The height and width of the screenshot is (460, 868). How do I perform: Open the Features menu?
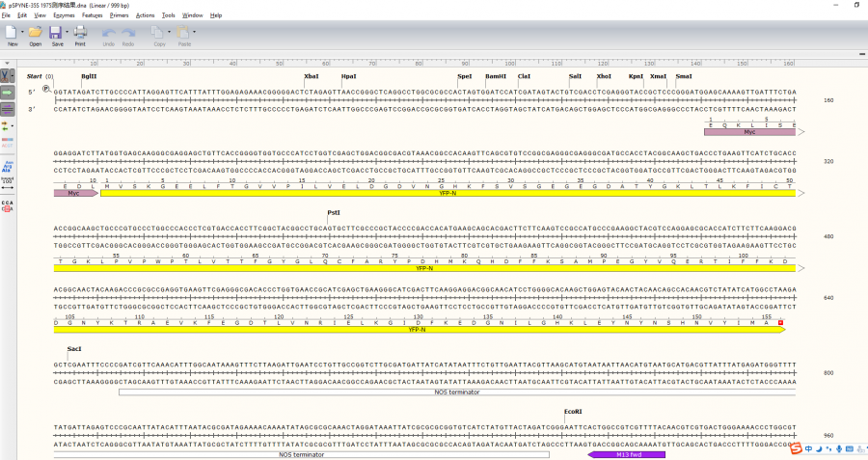92,15
